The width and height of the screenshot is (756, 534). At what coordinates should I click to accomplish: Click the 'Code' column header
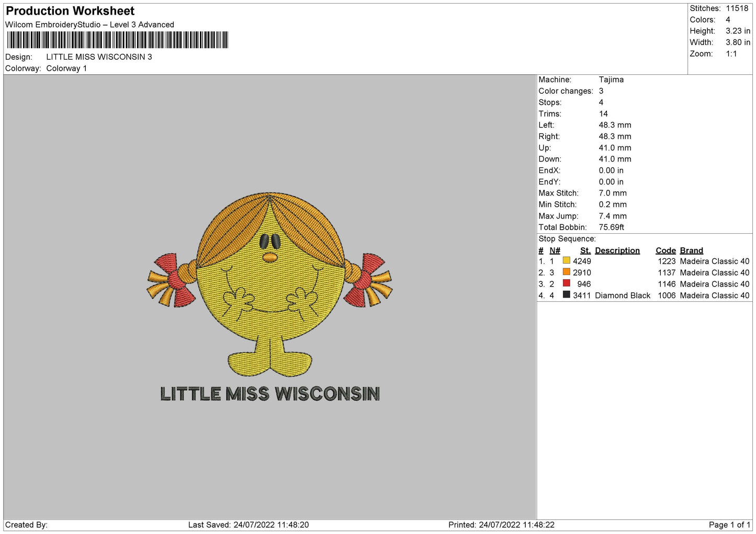click(x=665, y=251)
